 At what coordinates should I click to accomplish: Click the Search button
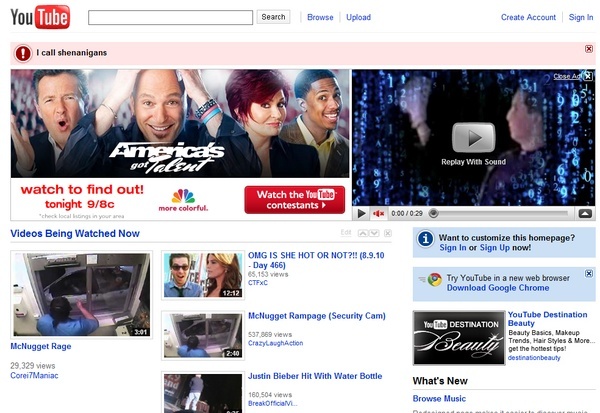point(273,17)
